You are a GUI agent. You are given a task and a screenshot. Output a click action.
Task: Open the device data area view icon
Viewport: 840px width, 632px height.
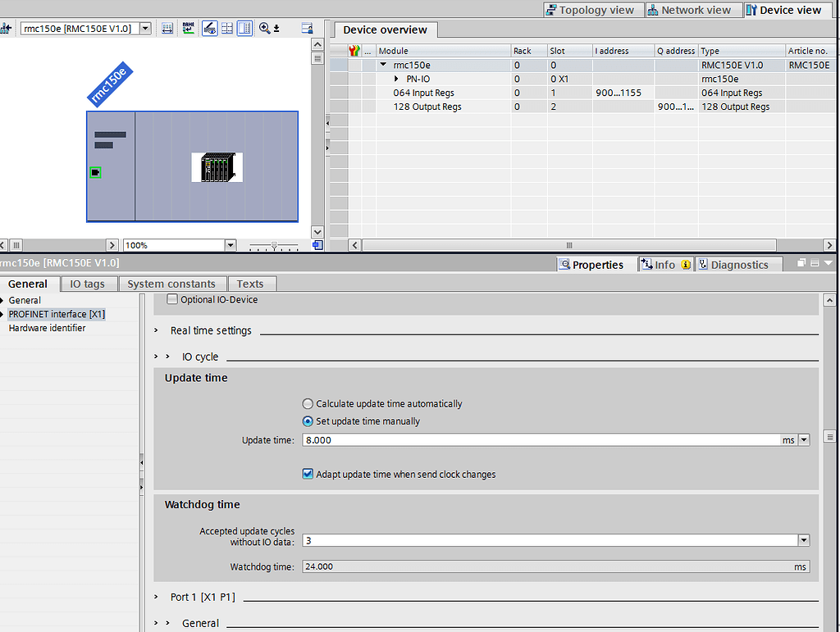pyautogui.click(x=306, y=28)
